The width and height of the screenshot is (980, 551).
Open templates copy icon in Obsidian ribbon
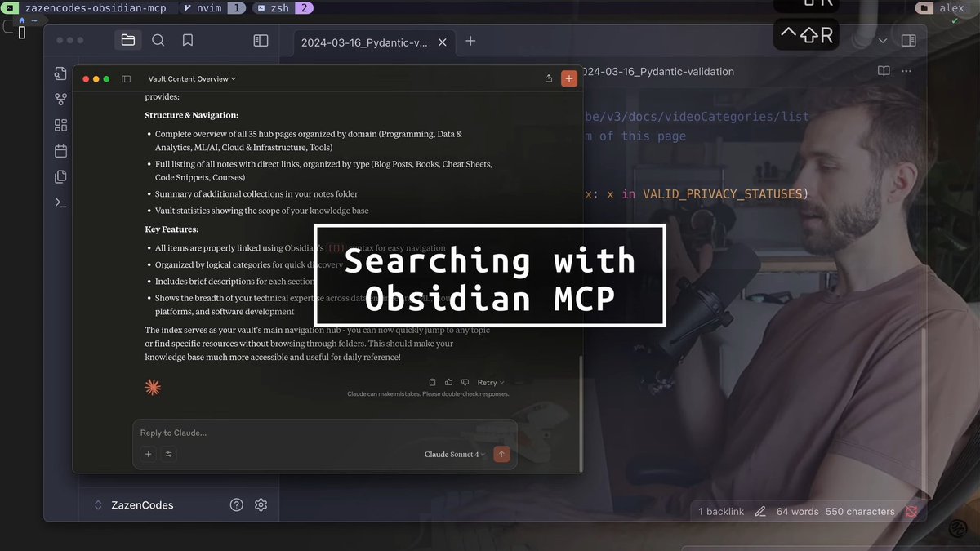pyautogui.click(x=60, y=176)
